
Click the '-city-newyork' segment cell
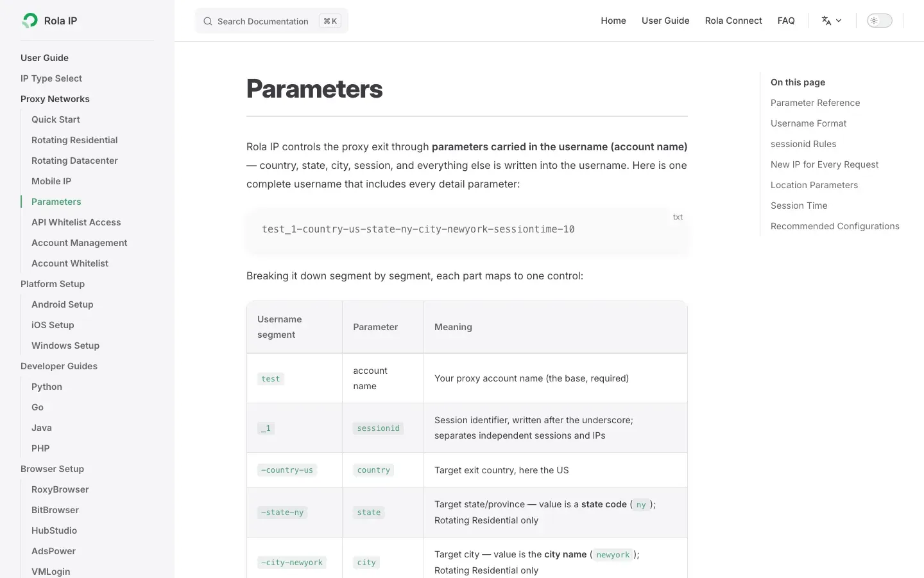pyautogui.click(x=292, y=563)
